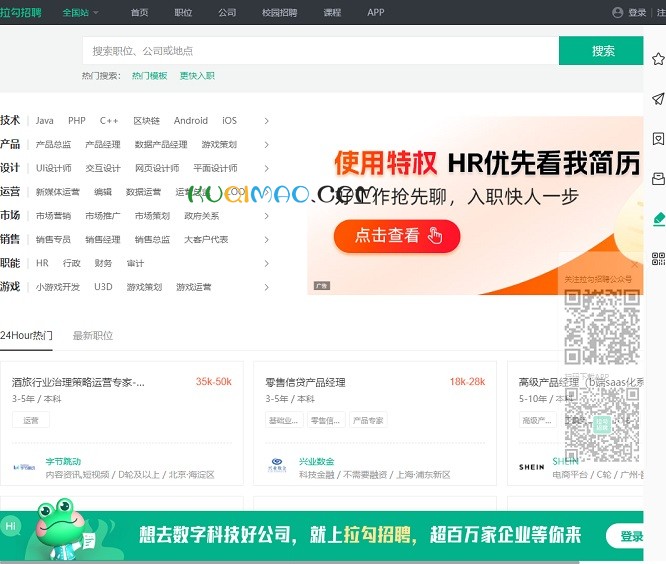666x564 pixels.
Task: Close the 关注拉勾招聘公众号 QR popup
Action: (x=635, y=265)
